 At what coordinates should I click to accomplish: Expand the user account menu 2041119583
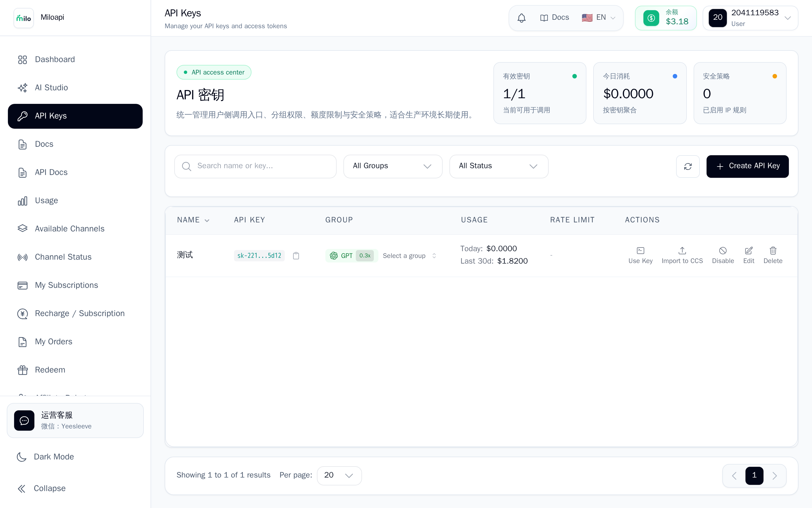751,18
